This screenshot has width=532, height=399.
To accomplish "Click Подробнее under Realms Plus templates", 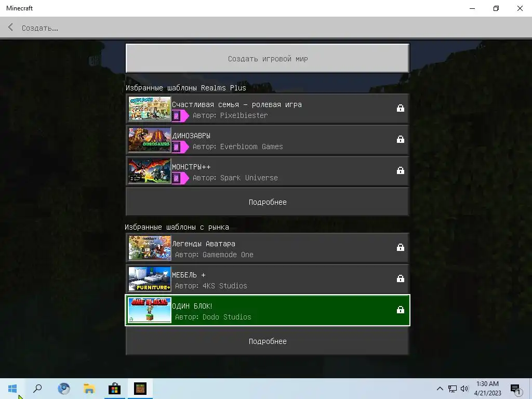I will click(x=268, y=202).
